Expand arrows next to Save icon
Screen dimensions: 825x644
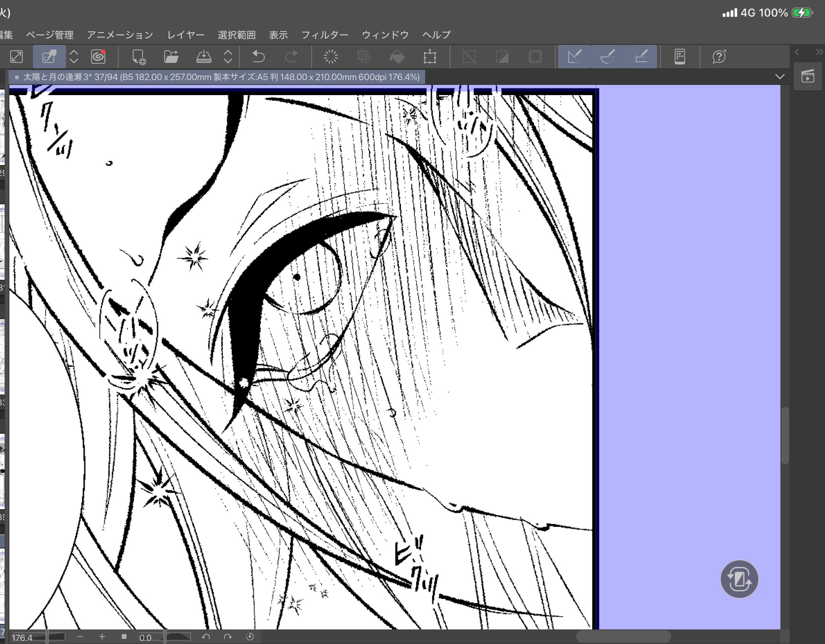228,57
